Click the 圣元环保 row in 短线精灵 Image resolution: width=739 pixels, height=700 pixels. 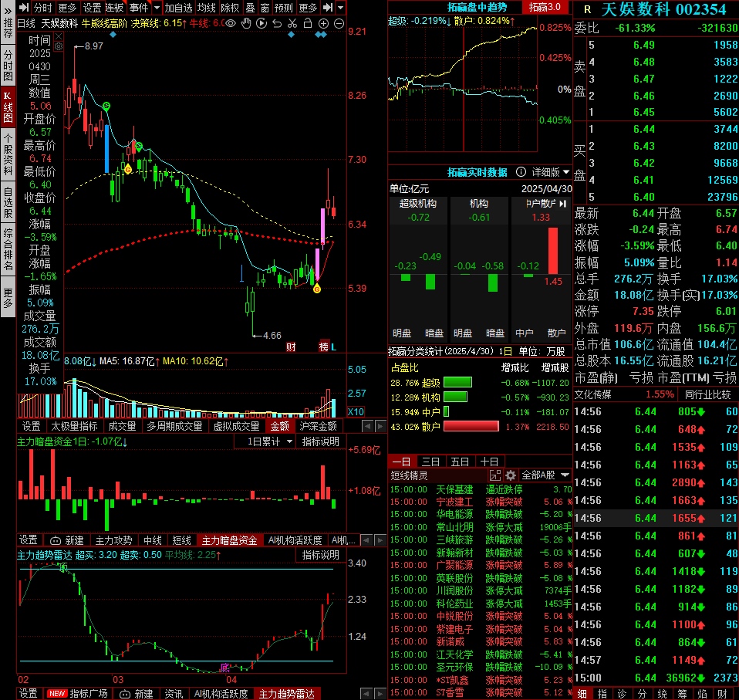point(481,667)
